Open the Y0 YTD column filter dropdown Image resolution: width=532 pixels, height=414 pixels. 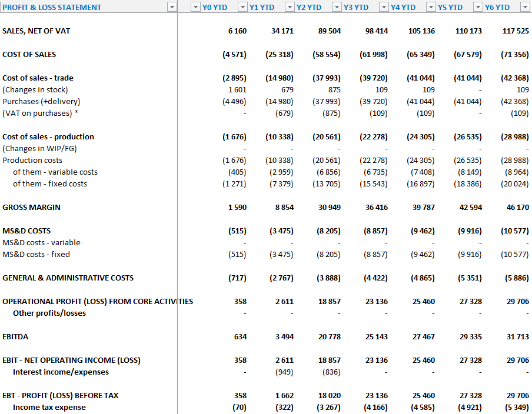(x=195, y=7)
